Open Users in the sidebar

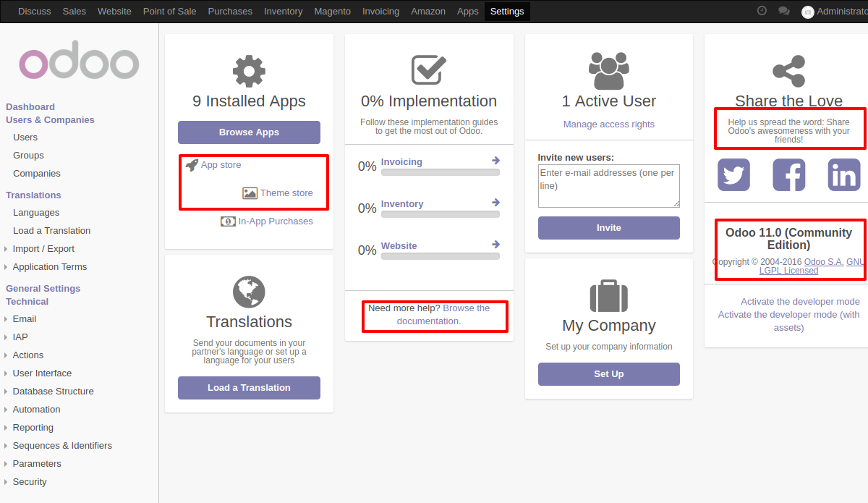coord(25,138)
